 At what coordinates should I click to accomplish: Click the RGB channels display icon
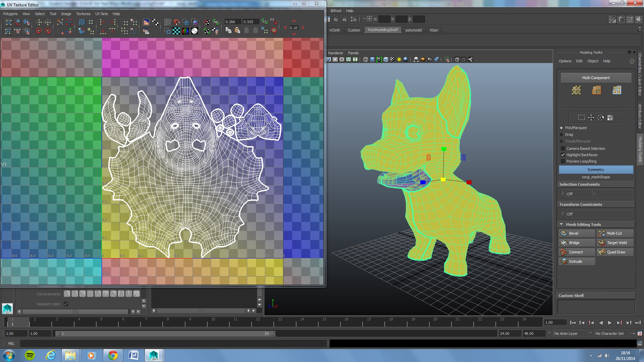pos(185,31)
